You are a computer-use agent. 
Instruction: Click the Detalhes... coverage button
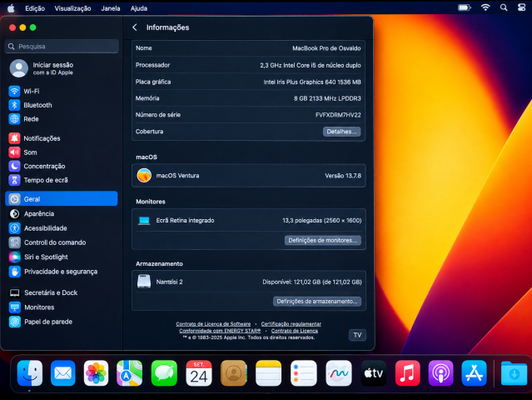(341, 132)
